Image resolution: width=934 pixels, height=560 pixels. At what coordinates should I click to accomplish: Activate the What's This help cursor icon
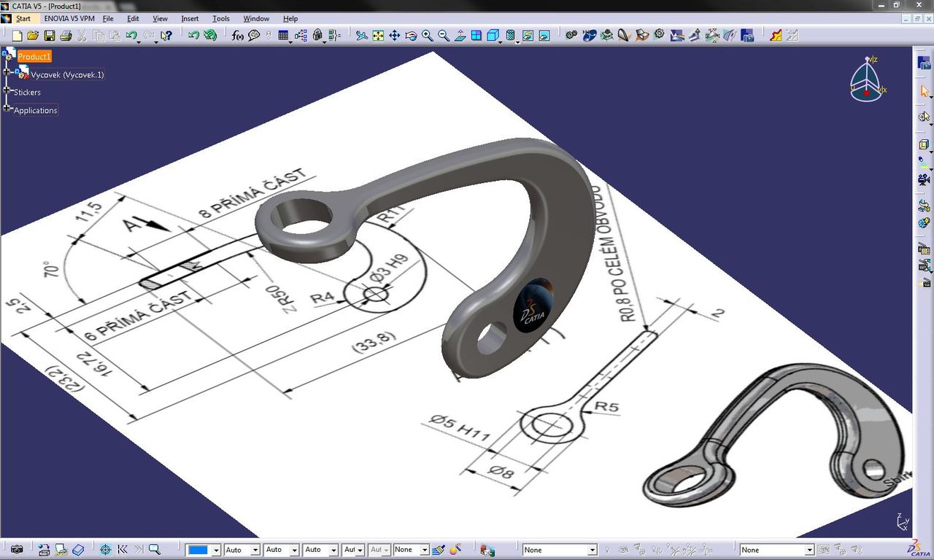166,35
